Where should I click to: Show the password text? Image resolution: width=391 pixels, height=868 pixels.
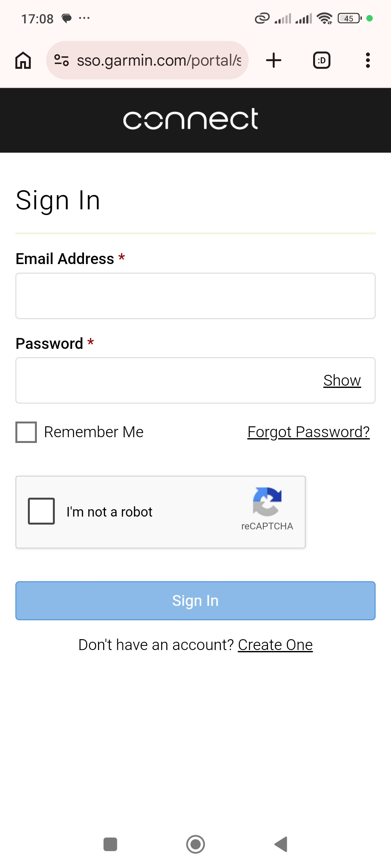pos(342,381)
